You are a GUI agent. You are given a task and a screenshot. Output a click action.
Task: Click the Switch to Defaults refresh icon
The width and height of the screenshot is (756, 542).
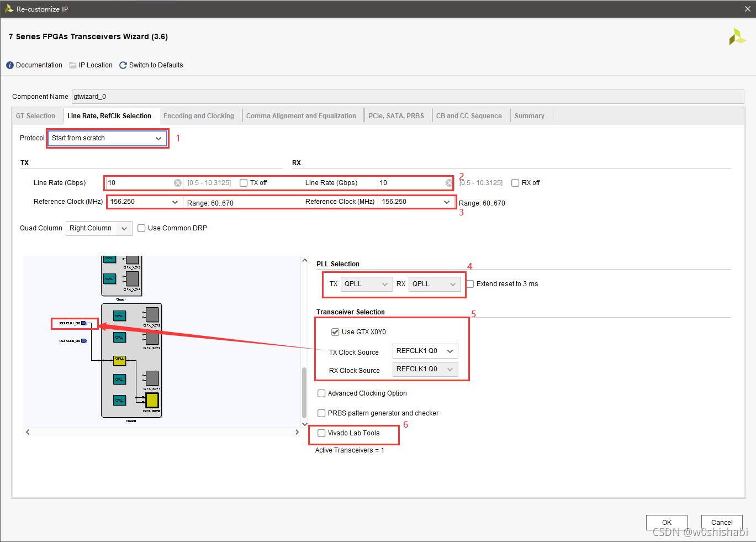click(x=123, y=65)
